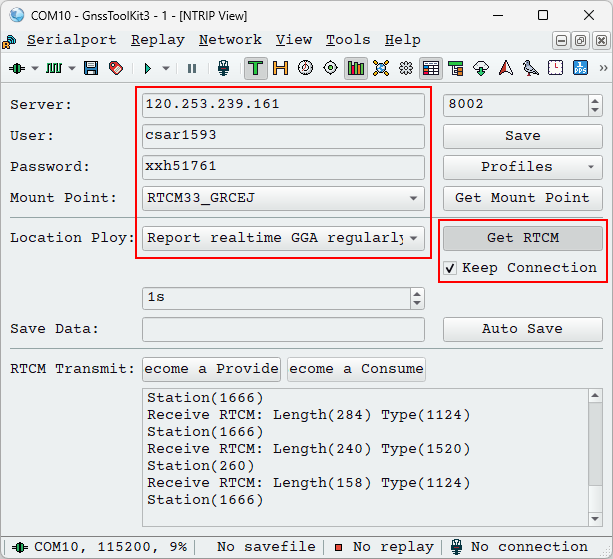Expand the Mount Point dropdown
613x559 pixels.
pos(413,198)
